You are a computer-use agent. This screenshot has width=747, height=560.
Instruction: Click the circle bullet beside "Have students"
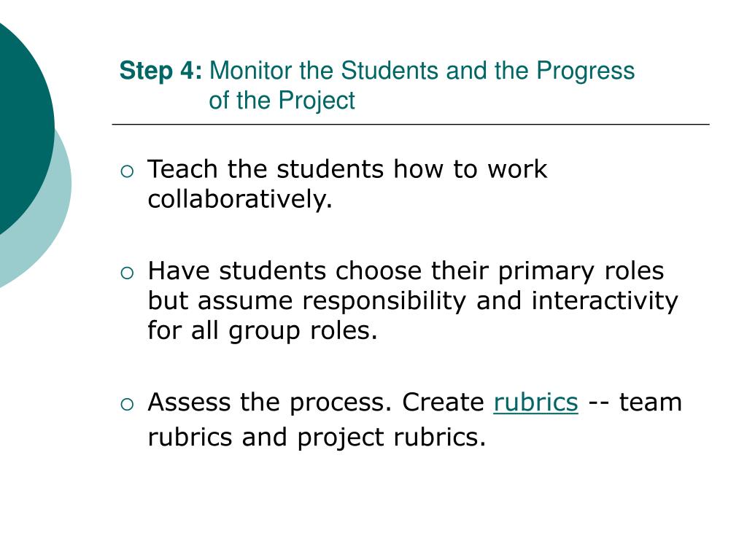(x=127, y=273)
